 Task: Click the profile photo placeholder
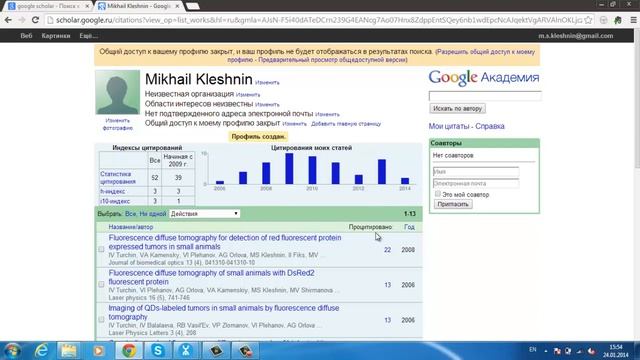click(x=118, y=92)
